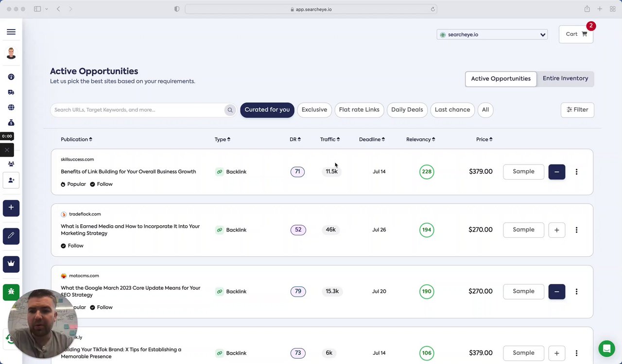Switch to Entire Inventory tab
This screenshot has width=622, height=364.
click(565, 79)
